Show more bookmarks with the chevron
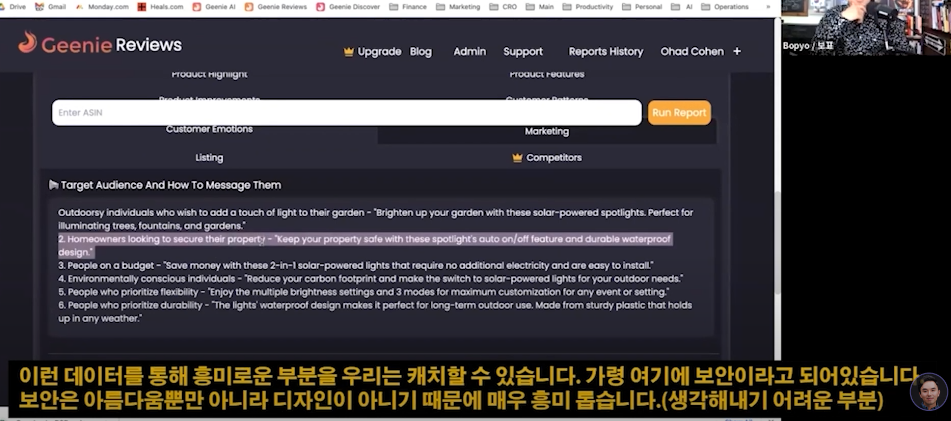Viewport: 951px width, 421px height. click(x=769, y=7)
